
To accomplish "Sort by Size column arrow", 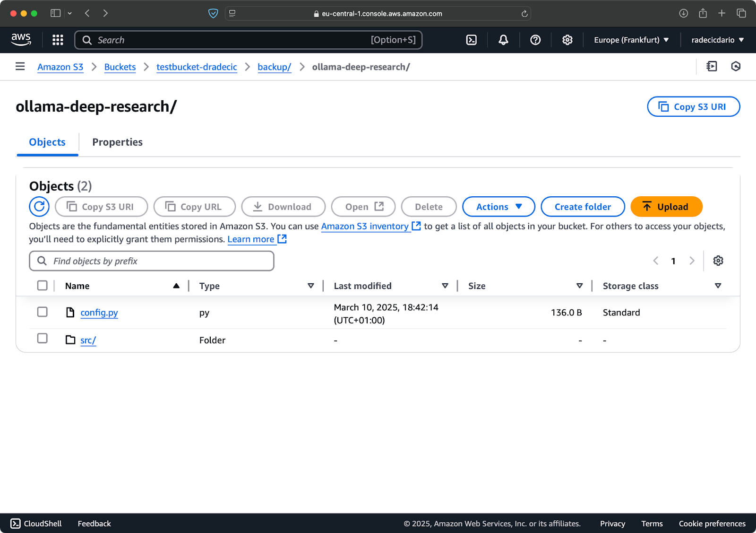I will (580, 286).
